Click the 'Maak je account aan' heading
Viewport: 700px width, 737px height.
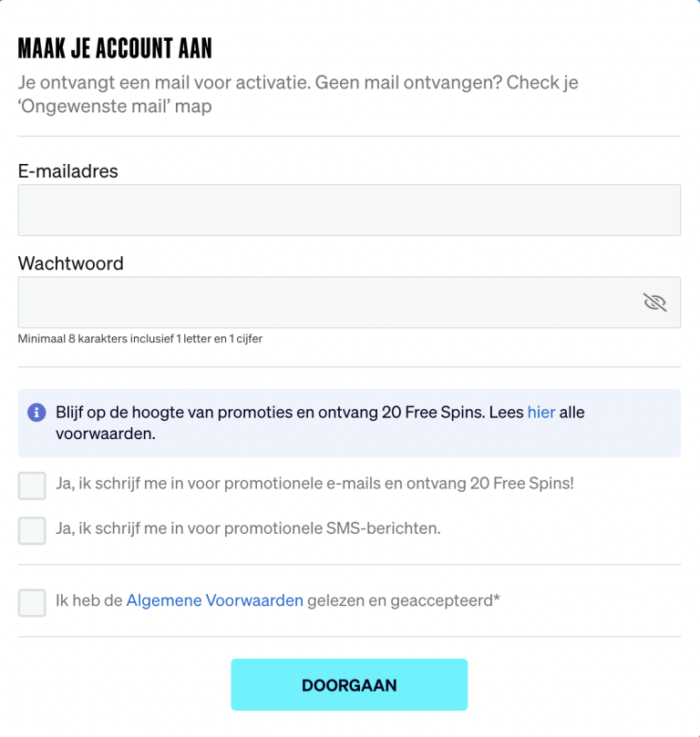point(116,48)
